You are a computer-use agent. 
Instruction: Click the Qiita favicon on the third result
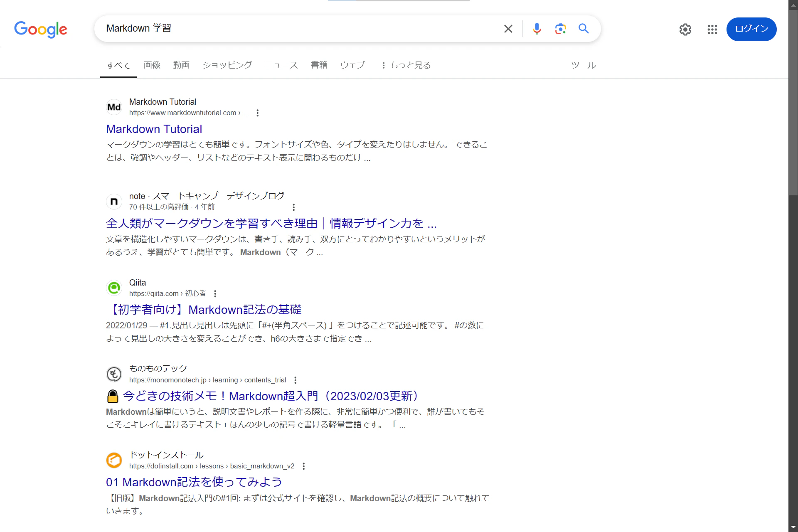tap(114, 288)
